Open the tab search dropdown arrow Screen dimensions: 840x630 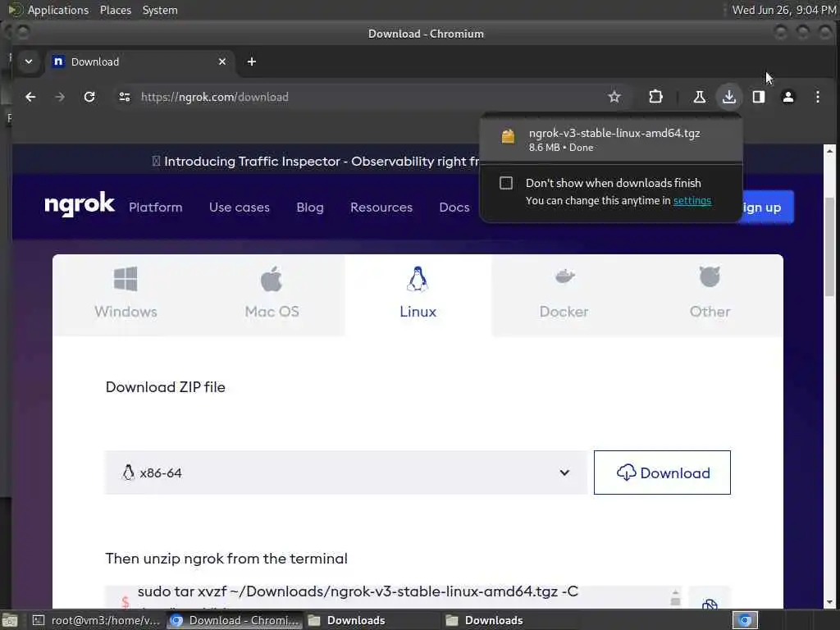tap(29, 62)
